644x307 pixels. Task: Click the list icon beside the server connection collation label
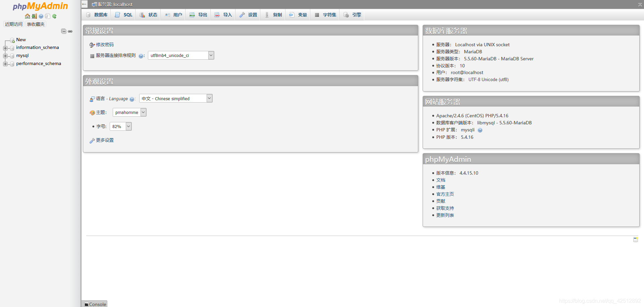point(92,56)
